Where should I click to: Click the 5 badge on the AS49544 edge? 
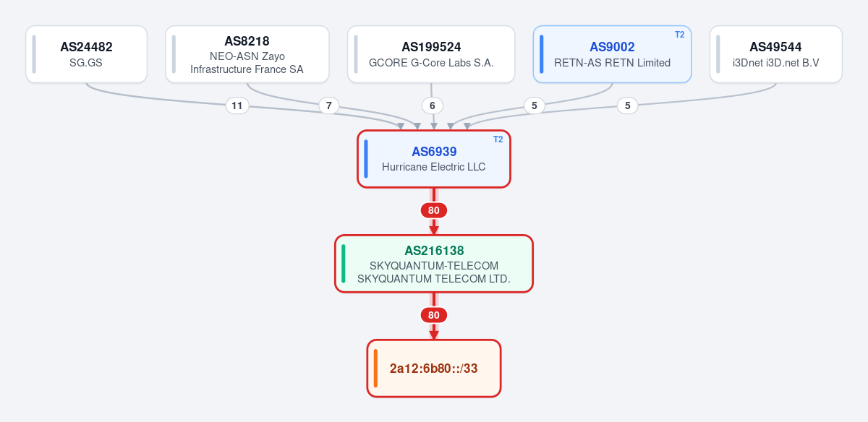pos(627,105)
